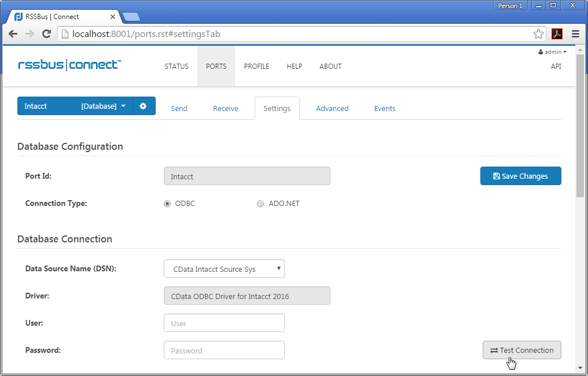Click the Test Connection button

click(x=521, y=351)
